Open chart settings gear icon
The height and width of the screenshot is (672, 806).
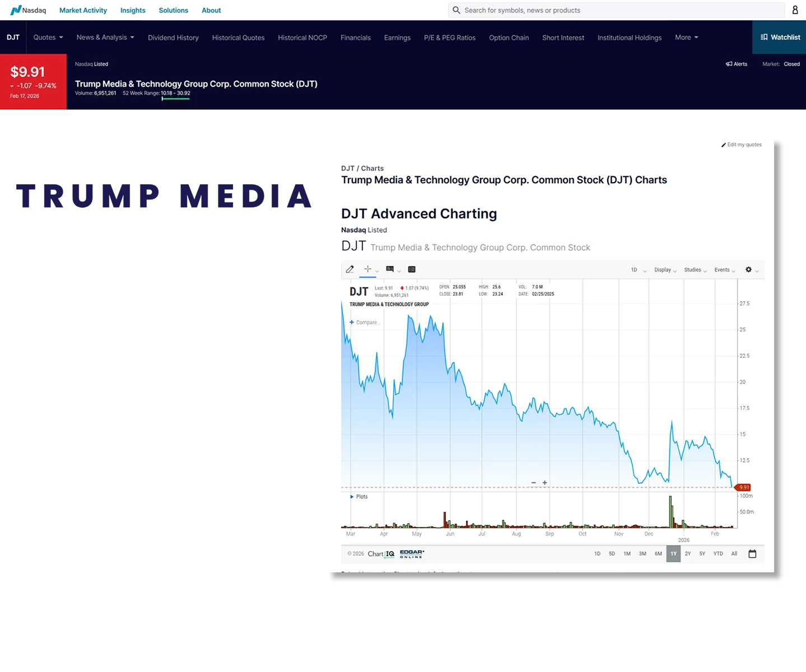748,270
